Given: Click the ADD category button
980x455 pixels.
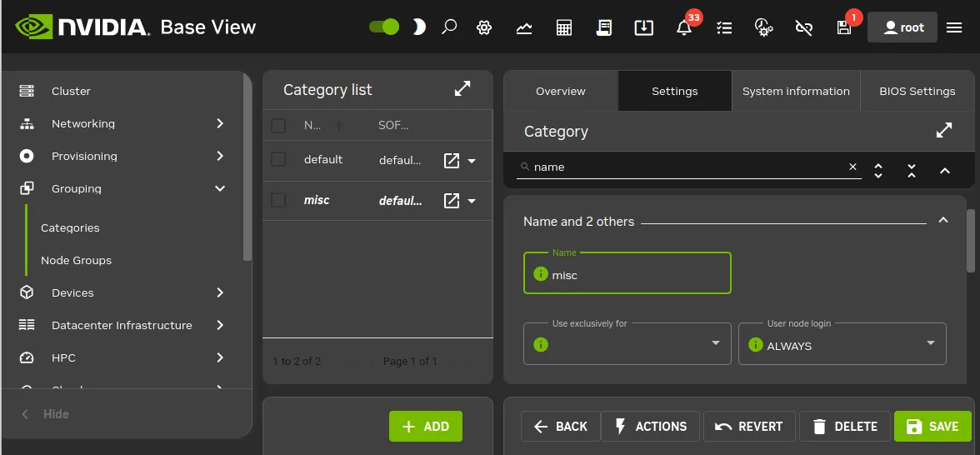Looking at the screenshot, I should click(x=426, y=427).
